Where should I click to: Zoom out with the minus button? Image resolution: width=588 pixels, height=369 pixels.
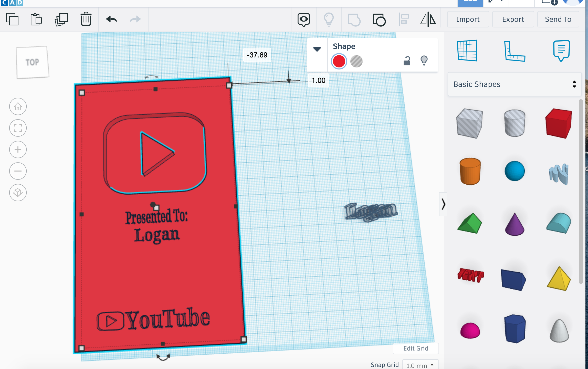click(x=18, y=171)
